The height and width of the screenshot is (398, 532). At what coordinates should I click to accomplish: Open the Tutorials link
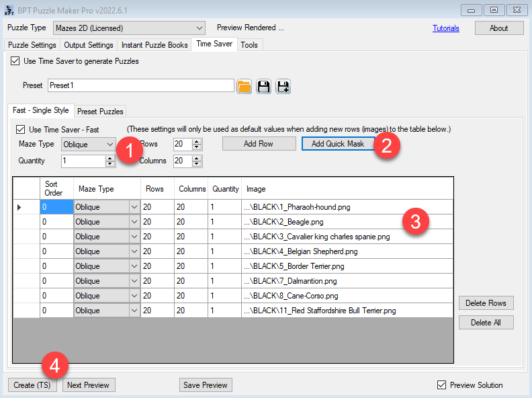(445, 28)
